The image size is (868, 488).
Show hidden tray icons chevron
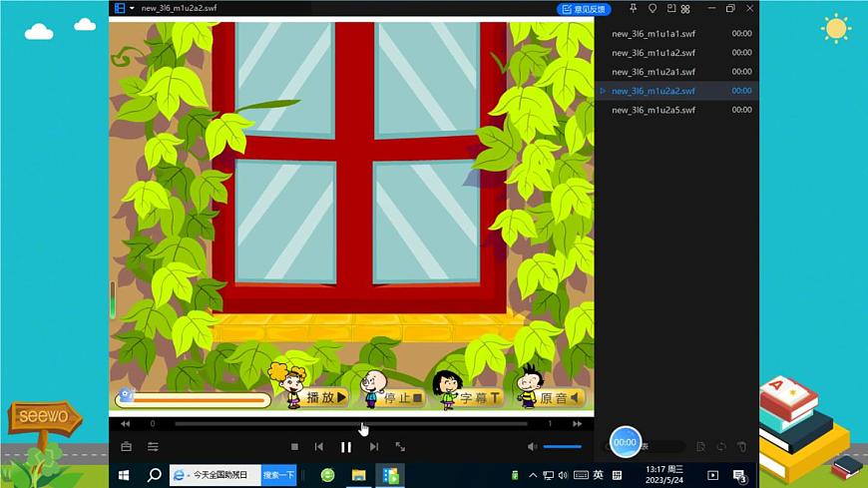pos(533,475)
